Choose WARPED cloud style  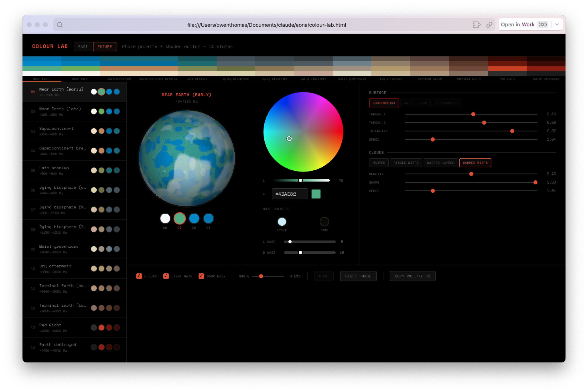(379, 163)
